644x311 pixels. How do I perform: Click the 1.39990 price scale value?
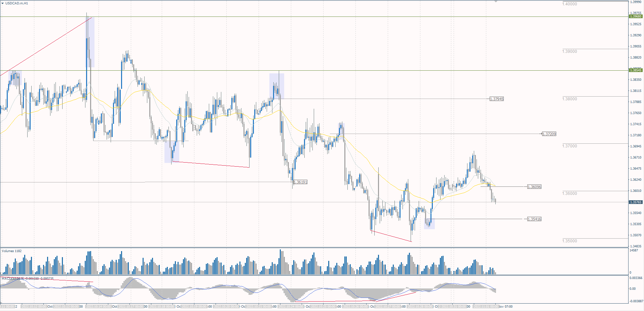click(636, 2)
